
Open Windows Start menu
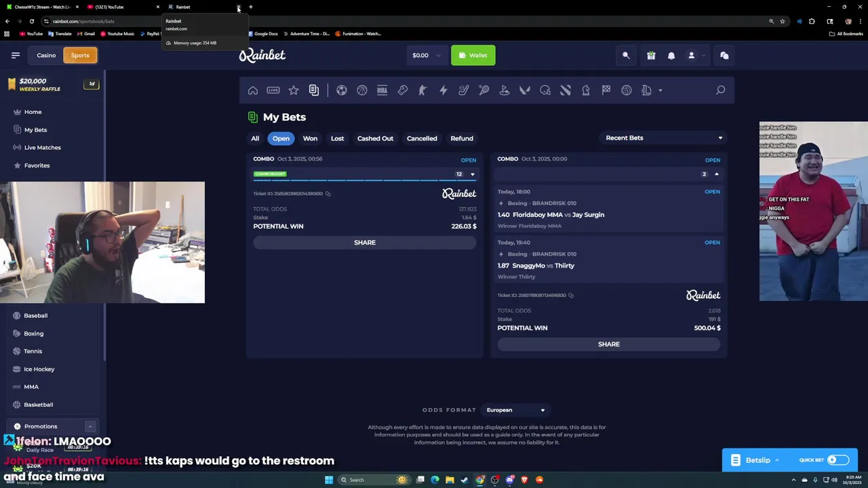(x=329, y=480)
